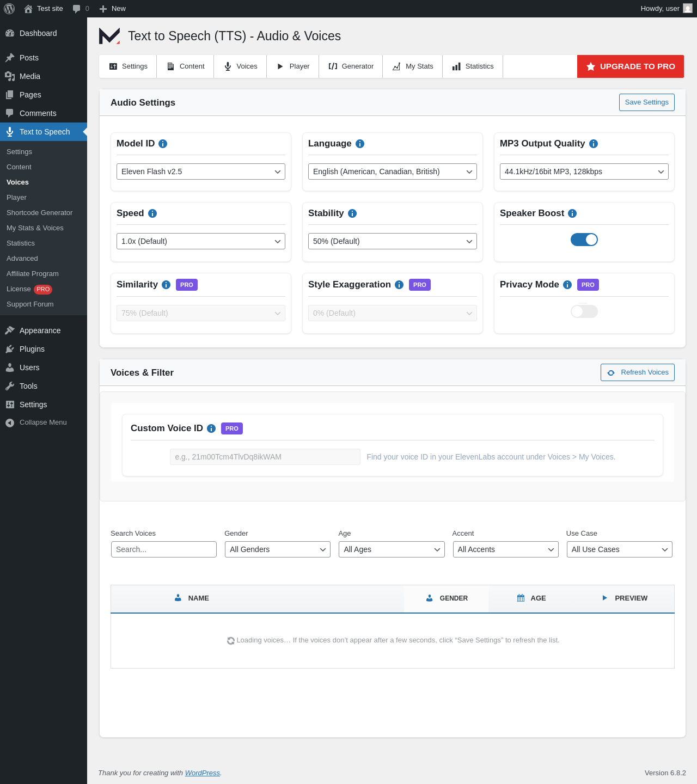Open the Stability dropdown

click(393, 241)
